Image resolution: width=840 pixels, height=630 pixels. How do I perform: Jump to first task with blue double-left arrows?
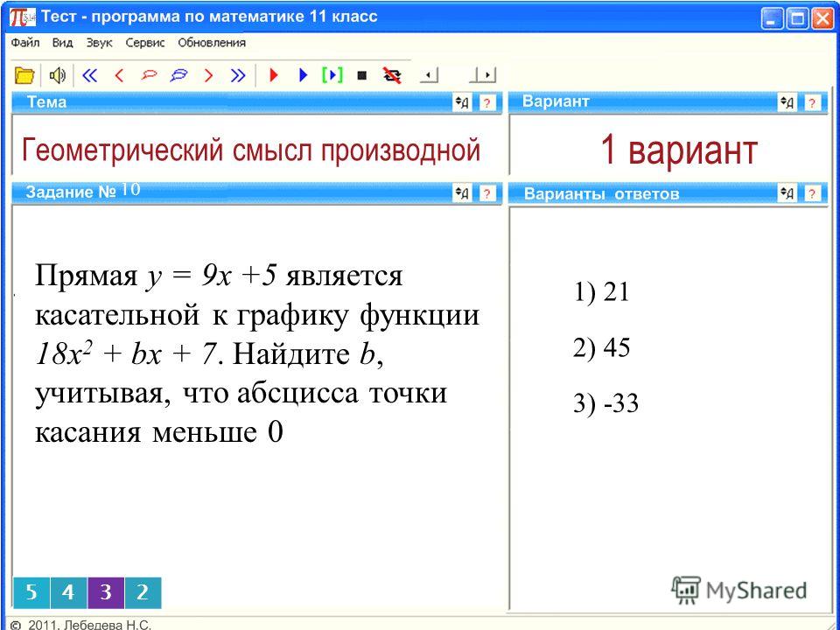(89, 75)
